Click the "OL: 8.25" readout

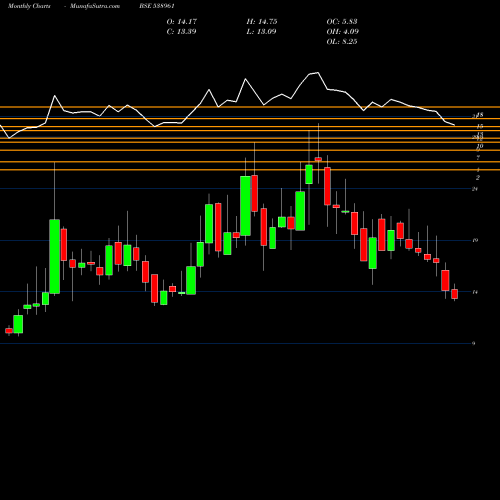tap(342, 42)
